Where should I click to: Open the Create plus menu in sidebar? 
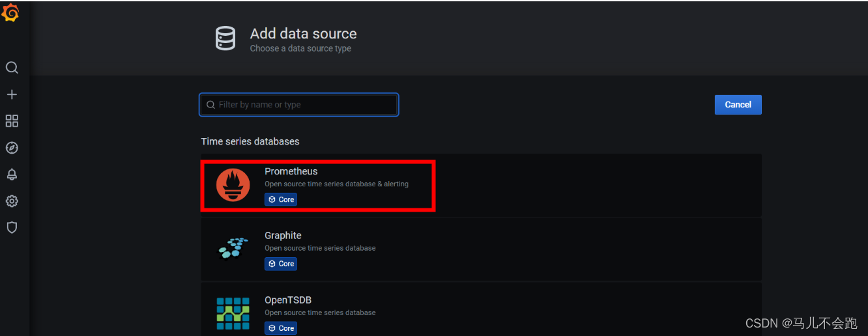click(12, 94)
